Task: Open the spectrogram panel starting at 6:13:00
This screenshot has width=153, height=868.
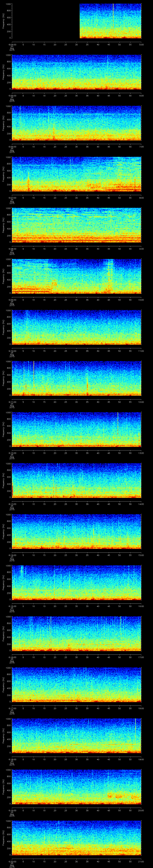Action: tap(77, 481)
